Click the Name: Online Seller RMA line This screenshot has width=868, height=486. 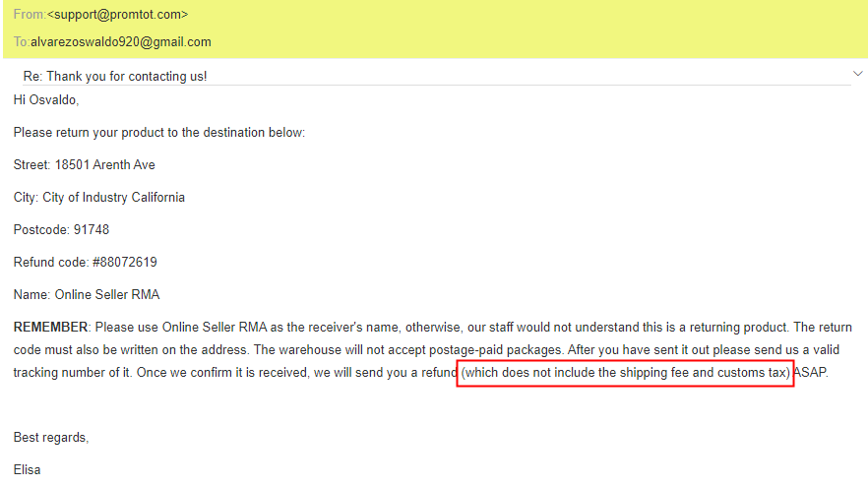[x=87, y=294]
